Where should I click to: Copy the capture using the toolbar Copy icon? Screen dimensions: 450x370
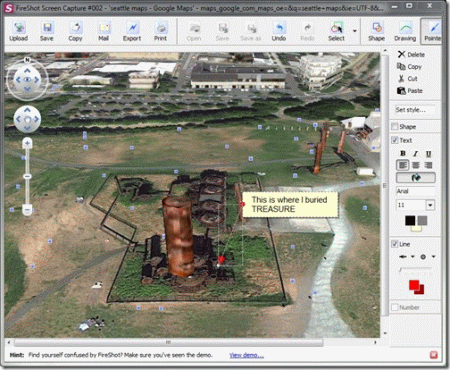75,32
